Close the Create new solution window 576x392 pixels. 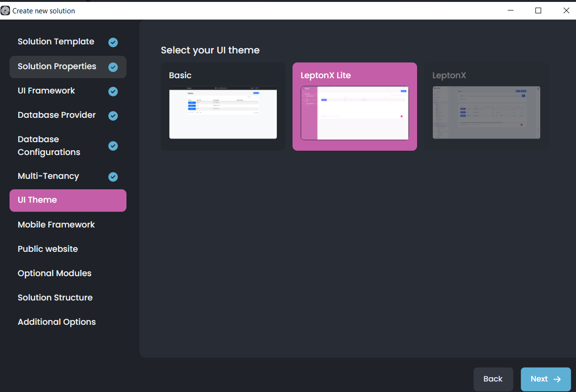[x=566, y=10]
